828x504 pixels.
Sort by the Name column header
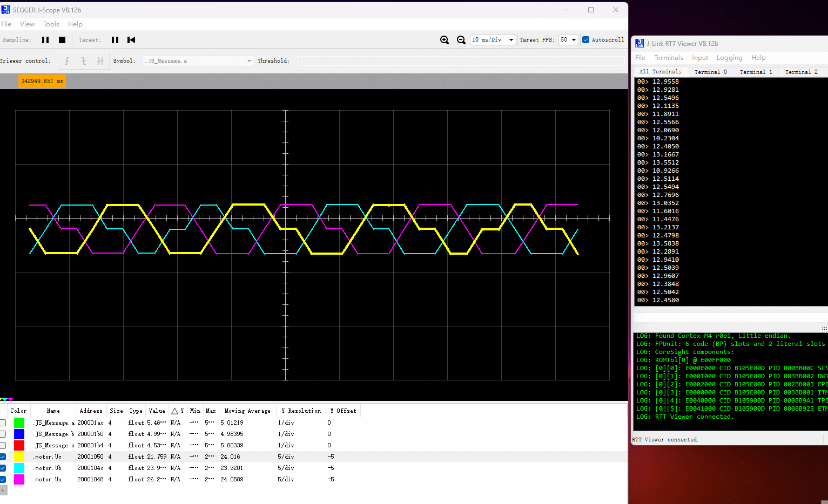tap(53, 411)
